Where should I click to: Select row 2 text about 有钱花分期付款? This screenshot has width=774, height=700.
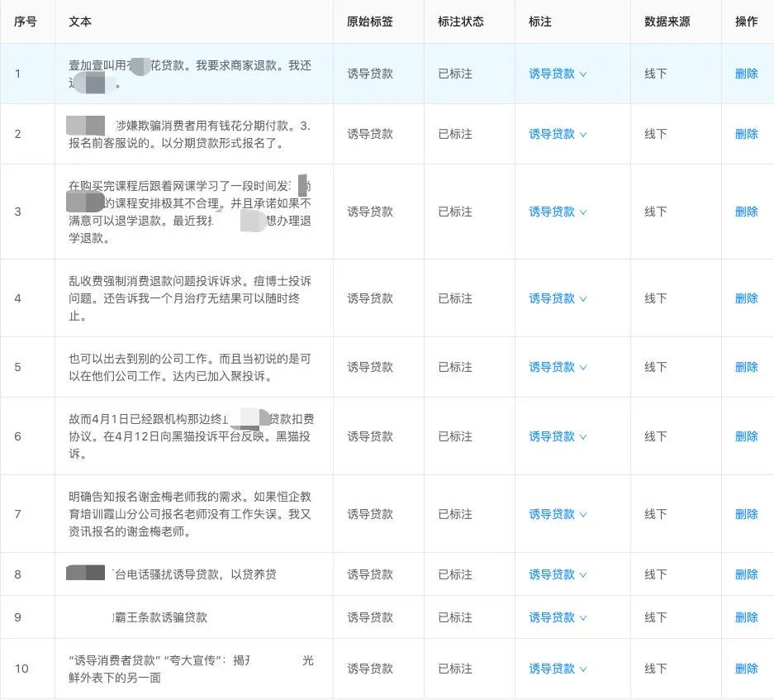190,135
